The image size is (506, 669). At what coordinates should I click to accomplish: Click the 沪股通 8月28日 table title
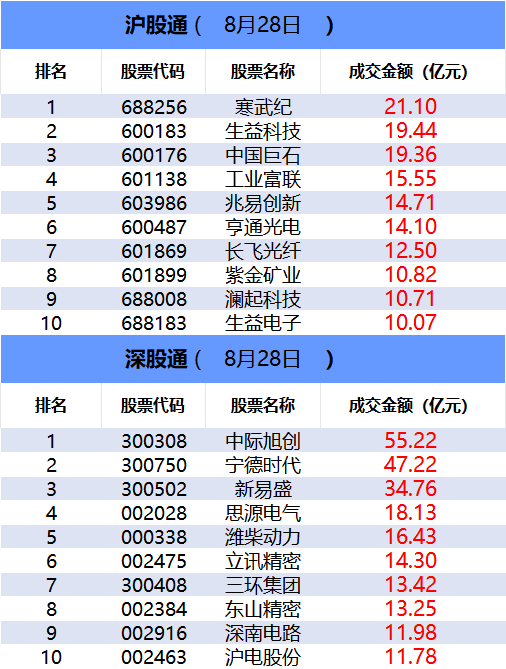[229, 25]
